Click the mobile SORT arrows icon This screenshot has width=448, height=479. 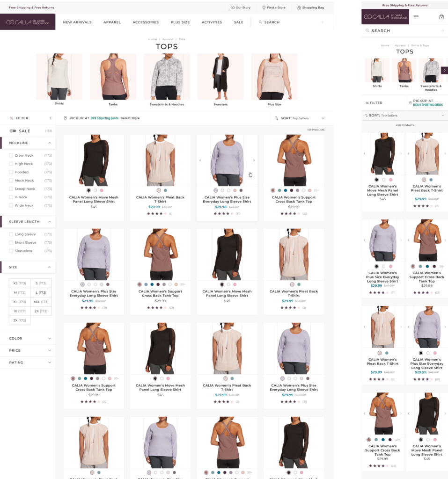tap(367, 116)
